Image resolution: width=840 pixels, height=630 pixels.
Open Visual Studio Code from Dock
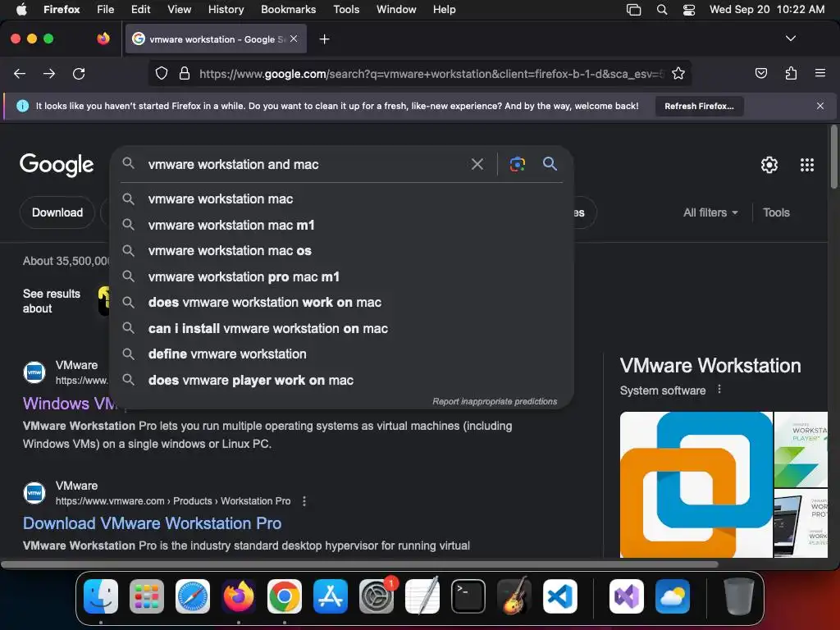coord(559,596)
